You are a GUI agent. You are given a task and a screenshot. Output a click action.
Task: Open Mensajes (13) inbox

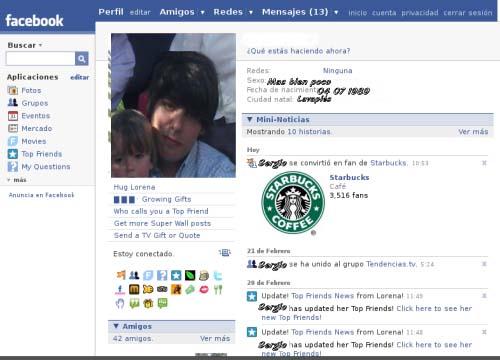point(295,12)
